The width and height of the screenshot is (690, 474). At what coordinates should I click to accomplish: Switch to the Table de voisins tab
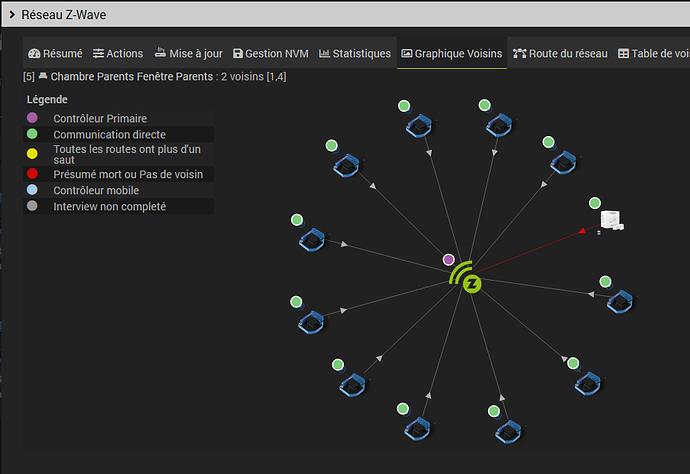(653, 53)
